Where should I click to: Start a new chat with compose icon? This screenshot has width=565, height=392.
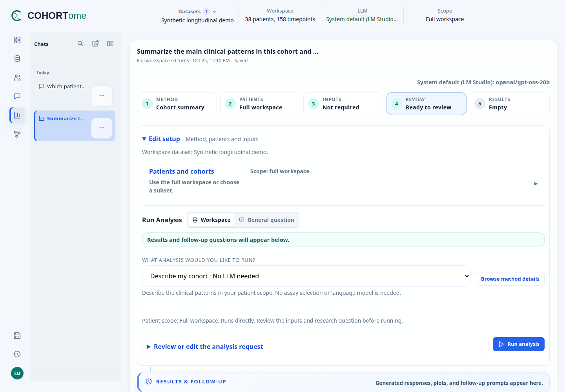click(95, 44)
